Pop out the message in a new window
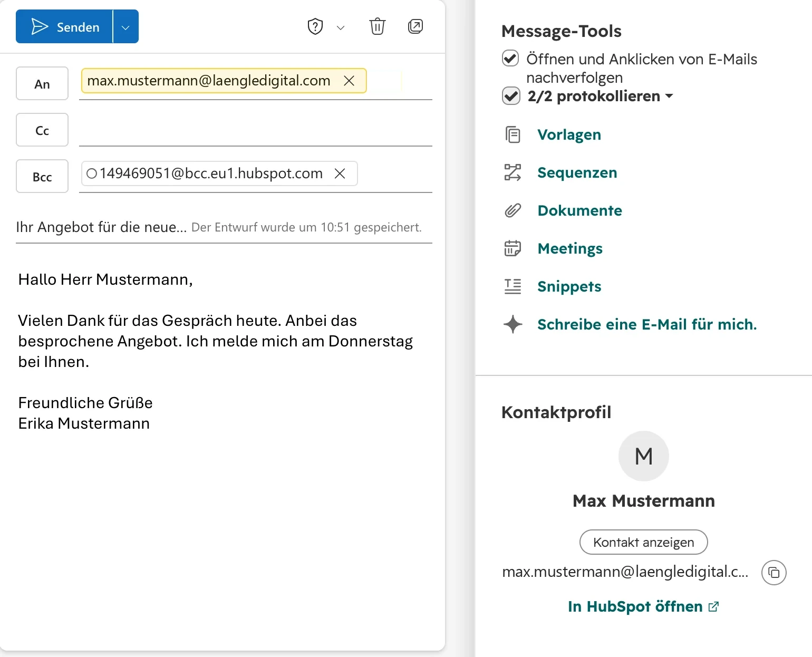Viewport: 812px width, 657px height. coord(415,26)
